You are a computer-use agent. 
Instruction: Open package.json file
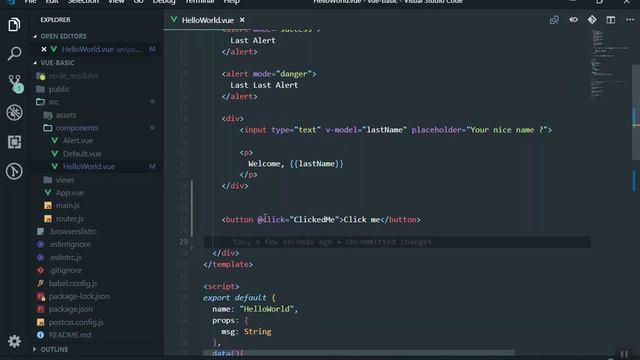coord(71,309)
